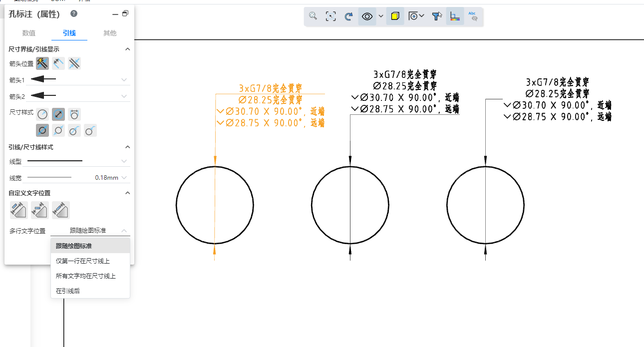This screenshot has height=347, width=644.
Task: Toggle the eye visibility button in the toolbar
Action: tap(367, 16)
